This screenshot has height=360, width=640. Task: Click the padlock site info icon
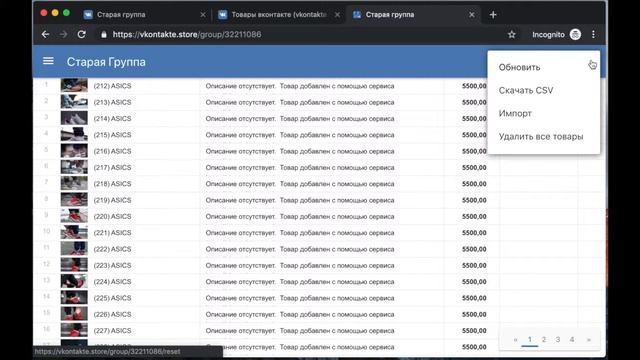(104, 35)
